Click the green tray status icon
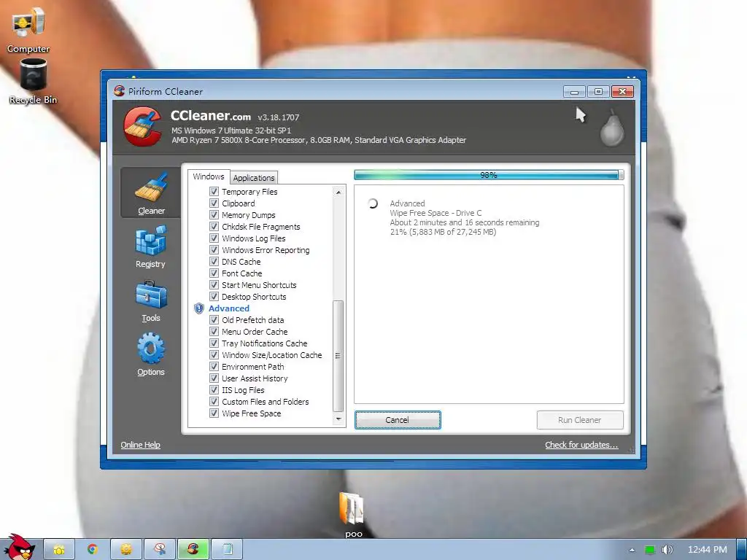 (649, 550)
